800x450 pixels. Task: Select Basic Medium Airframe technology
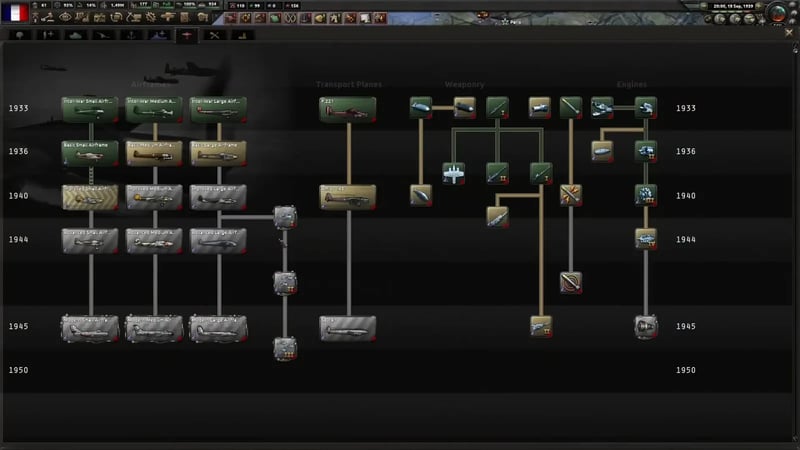[x=154, y=153]
